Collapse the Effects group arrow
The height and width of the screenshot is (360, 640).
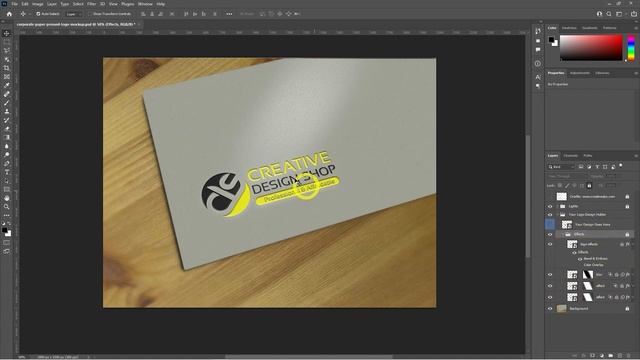562,234
